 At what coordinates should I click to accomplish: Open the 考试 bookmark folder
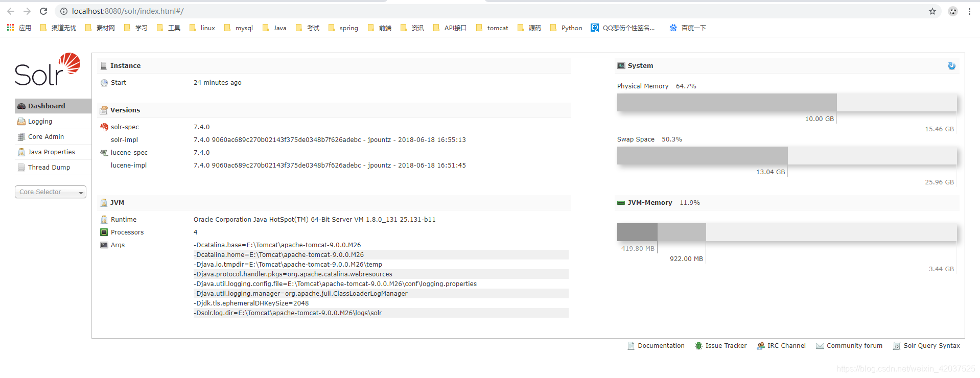308,28
